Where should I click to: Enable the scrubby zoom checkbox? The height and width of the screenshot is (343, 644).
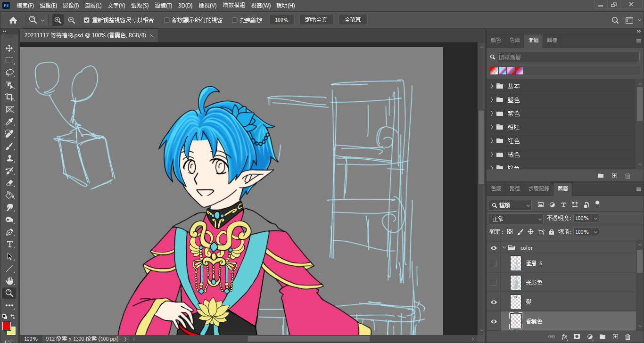[x=235, y=20]
